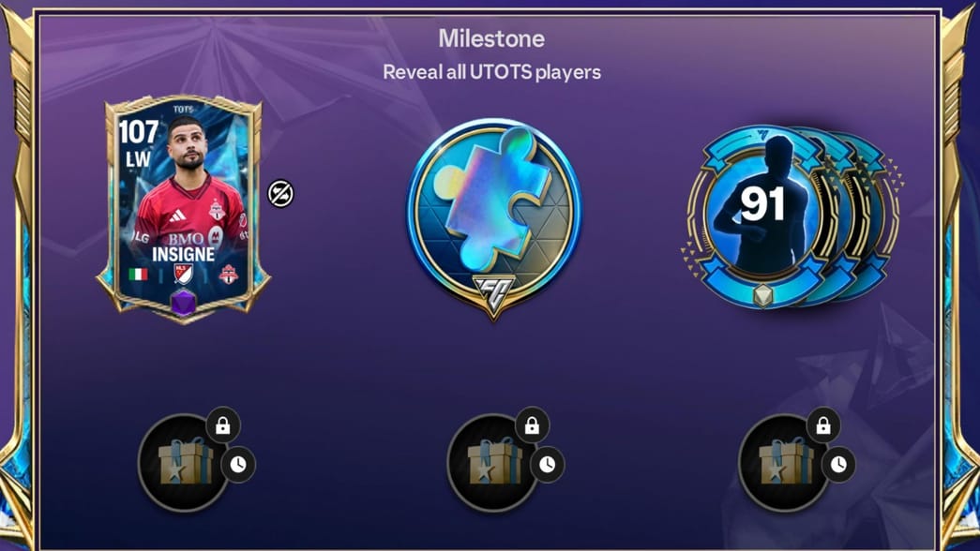Image resolution: width=980 pixels, height=551 pixels.
Task: Open the left locked gift box
Action: coord(185,463)
